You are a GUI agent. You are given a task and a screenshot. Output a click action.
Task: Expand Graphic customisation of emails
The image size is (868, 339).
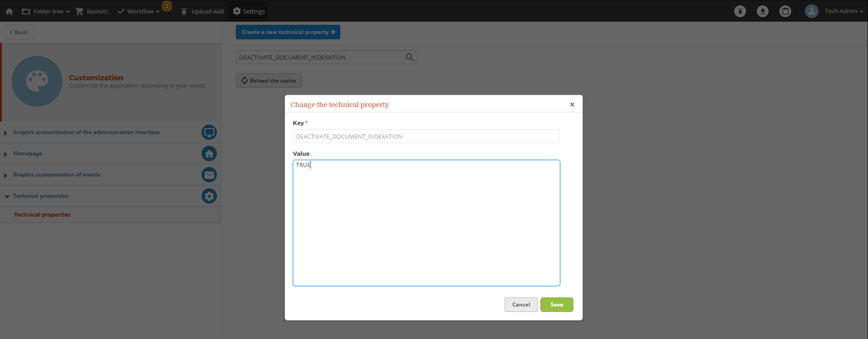click(x=56, y=175)
